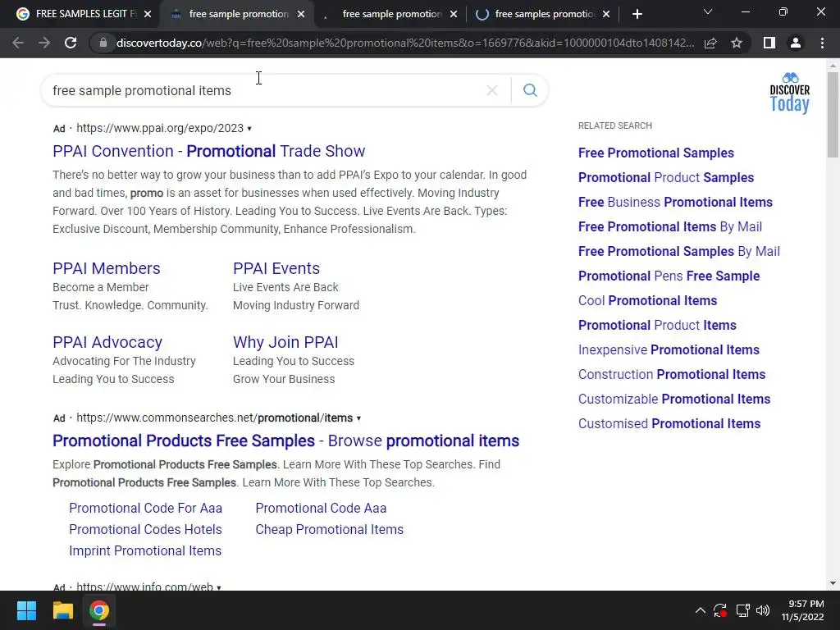Click the vertical scrollbar thumb

point(833,115)
